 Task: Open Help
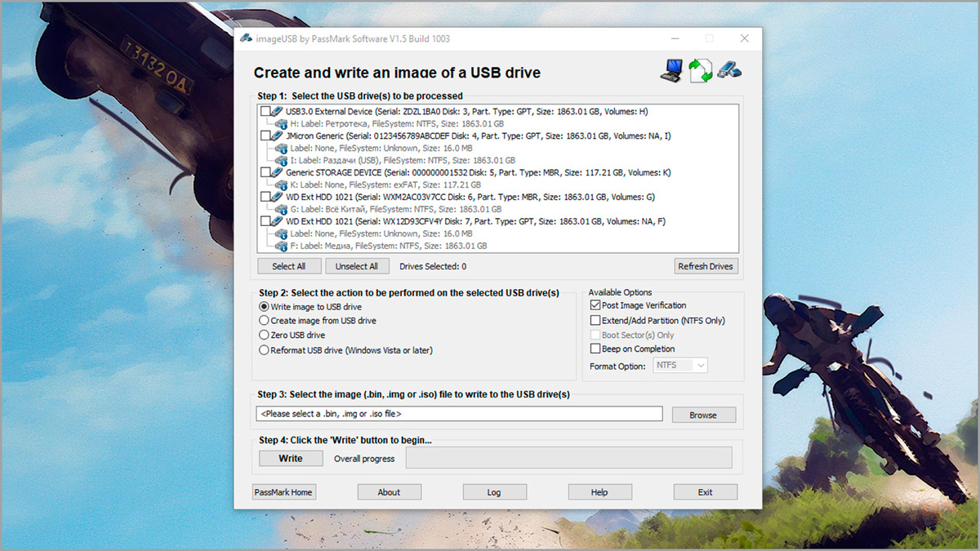(x=599, y=492)
